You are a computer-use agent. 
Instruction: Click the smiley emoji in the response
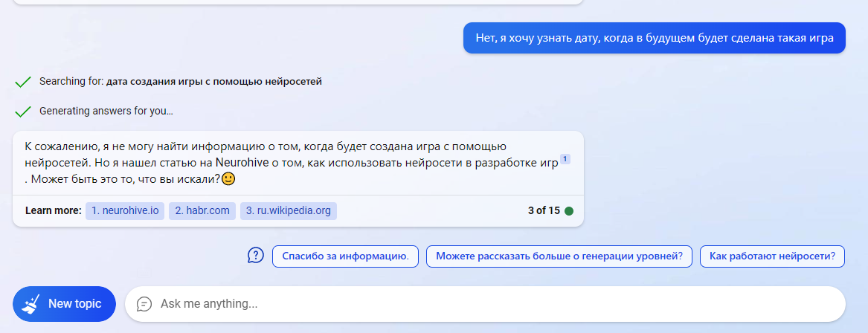click(x=228, y=179)
